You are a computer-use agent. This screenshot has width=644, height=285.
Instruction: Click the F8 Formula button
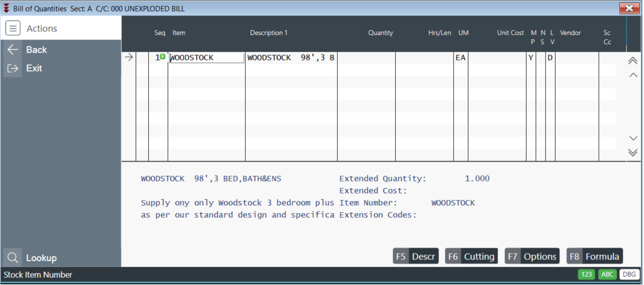point(595,256)
